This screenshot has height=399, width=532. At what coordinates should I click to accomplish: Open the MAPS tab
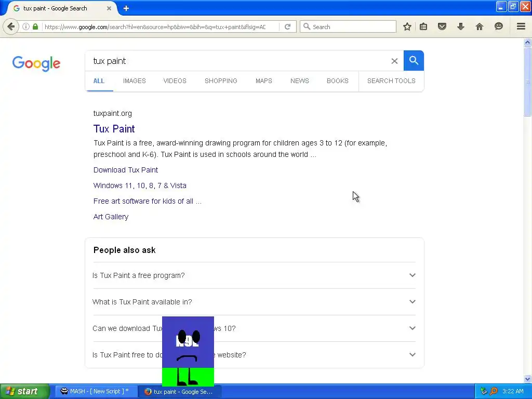click(263, 81)
